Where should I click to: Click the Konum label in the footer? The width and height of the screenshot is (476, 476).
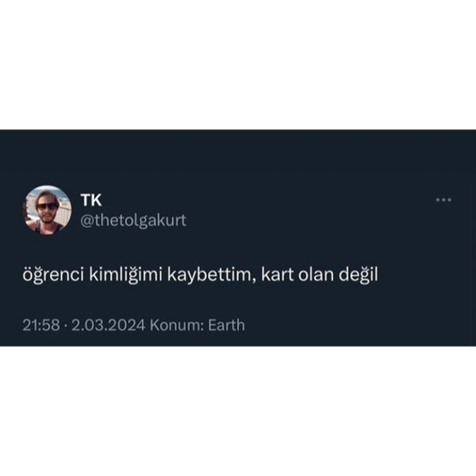point(177,325)
